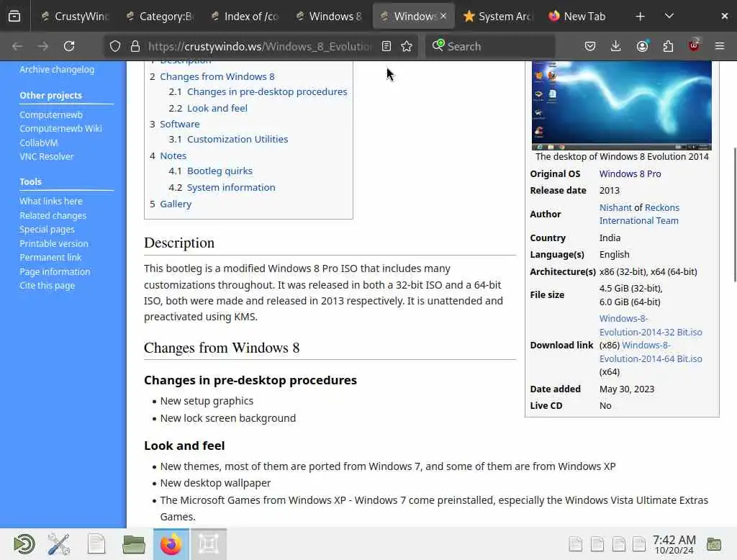
Task: Switch to the Windows 8 tab
Action: (330, 16)
